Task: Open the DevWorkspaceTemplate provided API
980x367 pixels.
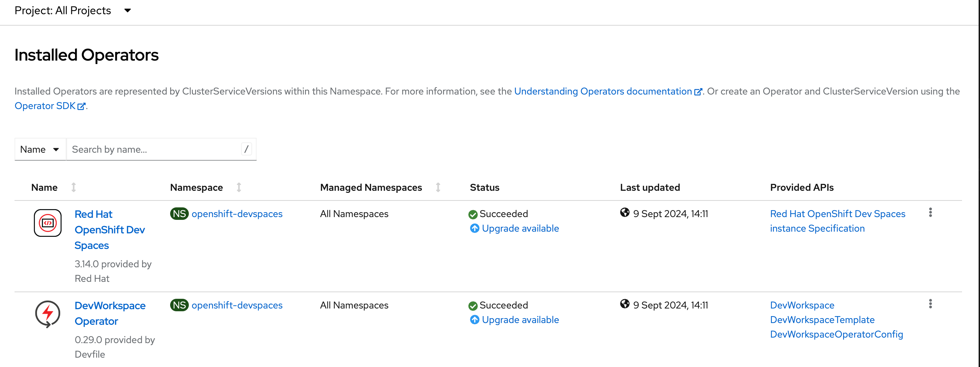Action: (822, 320)
